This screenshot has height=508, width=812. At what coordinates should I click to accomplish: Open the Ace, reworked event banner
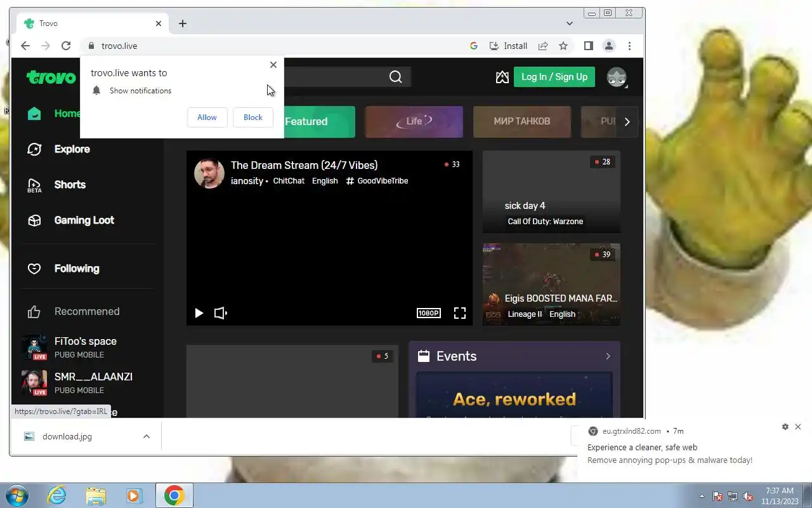point(514,395)
